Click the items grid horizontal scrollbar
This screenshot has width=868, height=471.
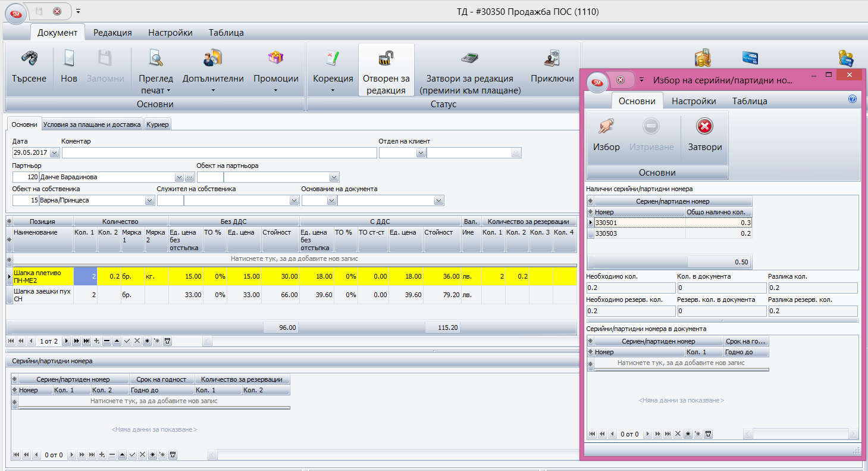390,341
